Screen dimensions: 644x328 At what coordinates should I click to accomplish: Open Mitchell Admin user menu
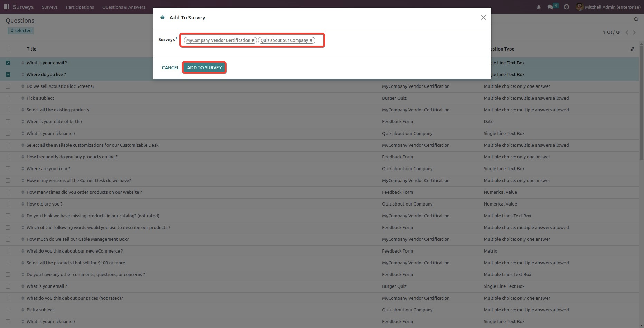(x=608, y=7)
